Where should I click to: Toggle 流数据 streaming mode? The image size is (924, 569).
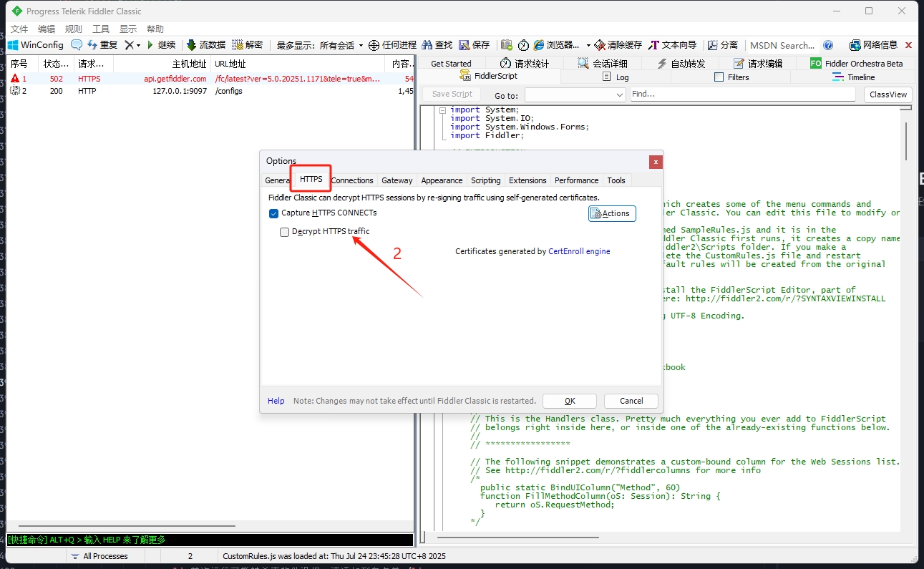[x=206, y=44]
